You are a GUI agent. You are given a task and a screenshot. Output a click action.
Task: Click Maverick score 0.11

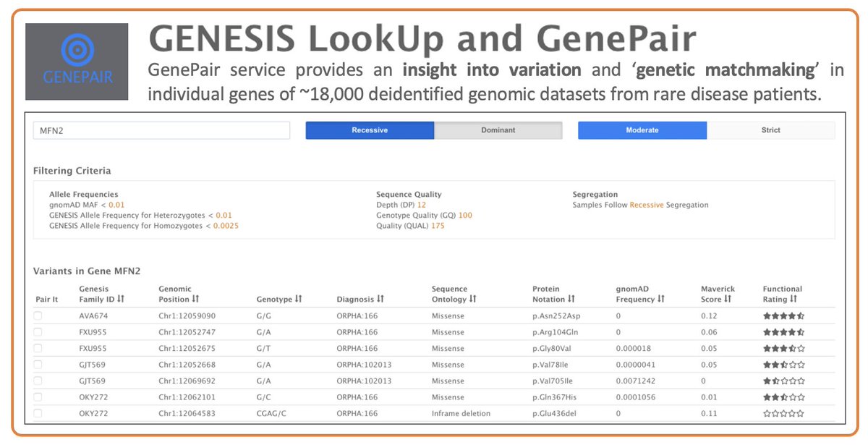(708, 413)
